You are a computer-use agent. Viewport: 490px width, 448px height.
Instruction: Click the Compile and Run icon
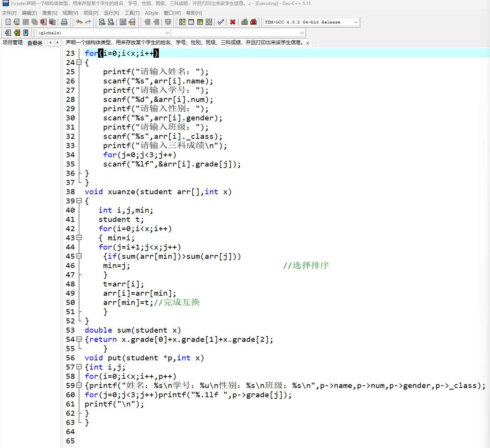point(200,22)
